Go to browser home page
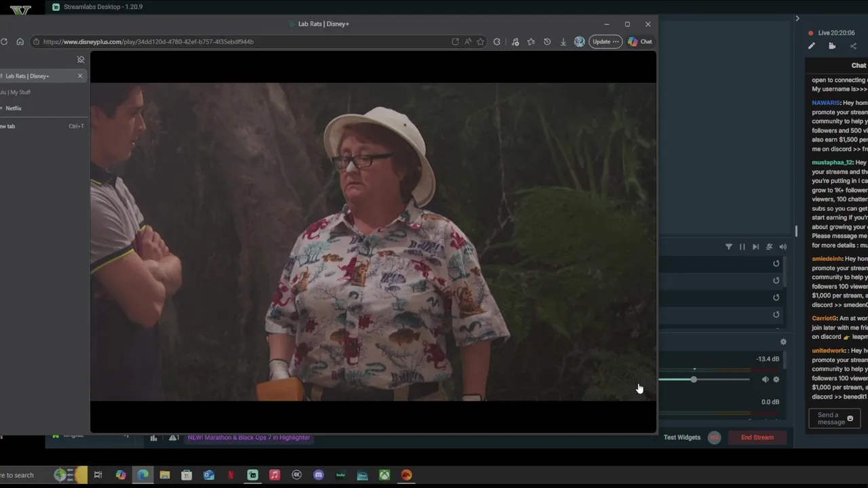The image size is (868, 488). (x=20, y=41)
